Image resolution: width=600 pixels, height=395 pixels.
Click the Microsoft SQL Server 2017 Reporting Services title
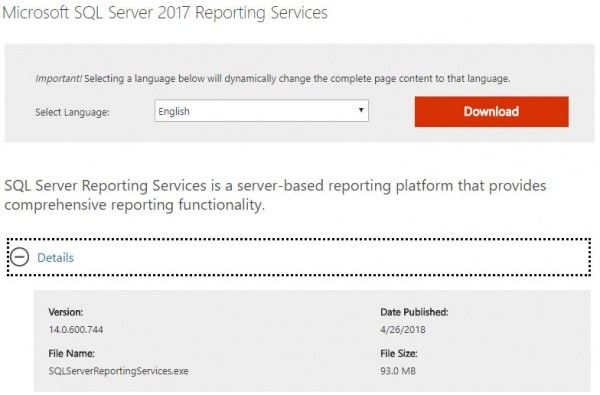(165, 13)
